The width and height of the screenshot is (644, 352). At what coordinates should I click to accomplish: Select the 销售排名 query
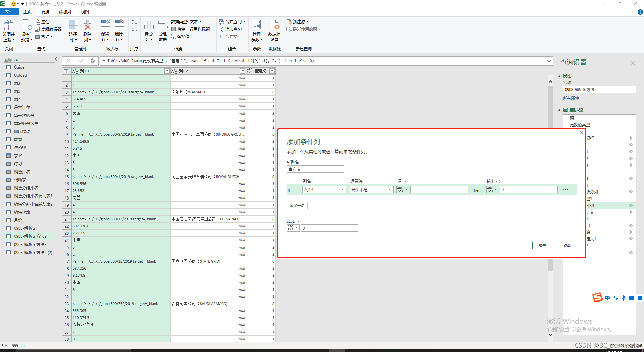click(22, 172)
